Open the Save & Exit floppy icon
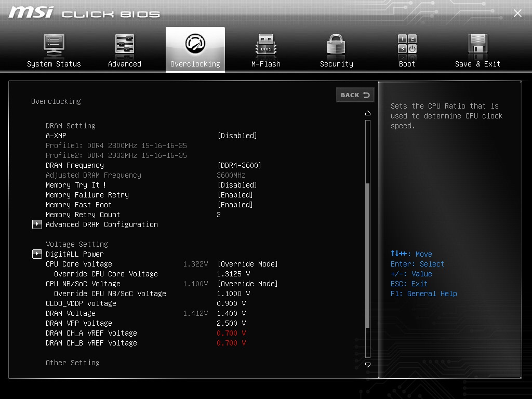Image resolution: width=532 pixels, height=399 pixels. (478, 45)
